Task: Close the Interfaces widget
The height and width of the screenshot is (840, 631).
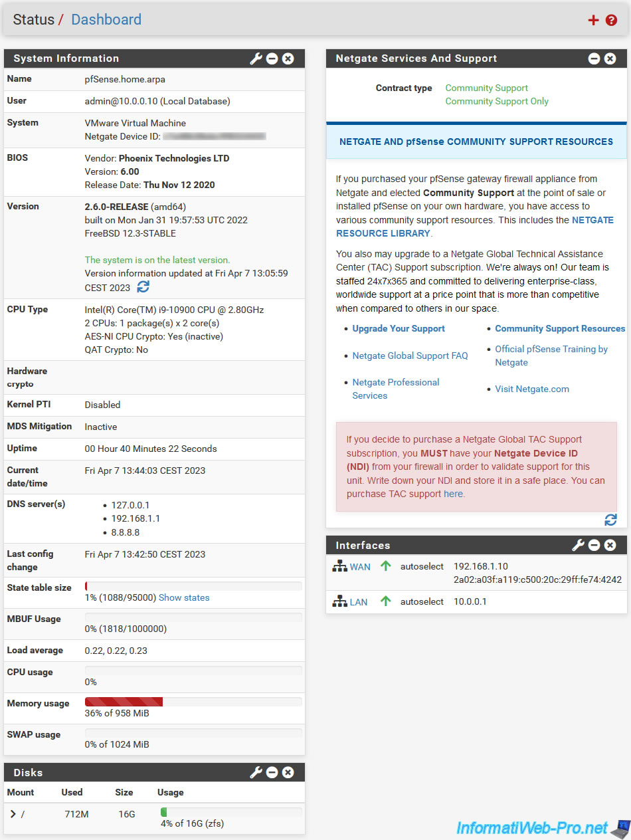Action: (610, 545)
